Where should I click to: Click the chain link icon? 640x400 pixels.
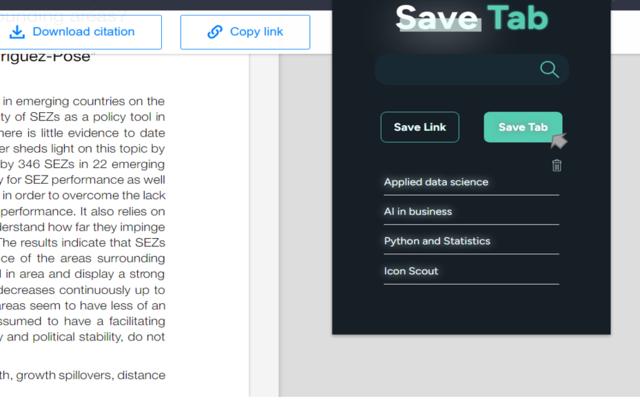pyautogui.click(x=214, y=32)
